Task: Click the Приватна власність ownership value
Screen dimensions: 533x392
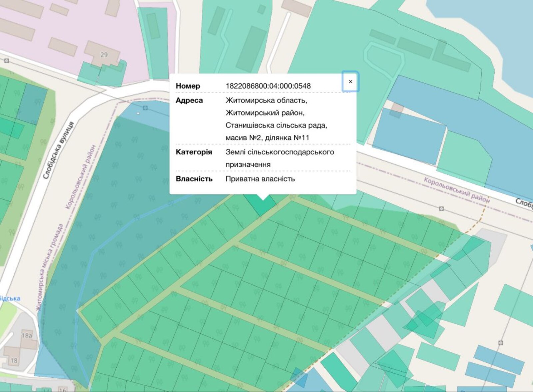Action: [x=260, y=179]
